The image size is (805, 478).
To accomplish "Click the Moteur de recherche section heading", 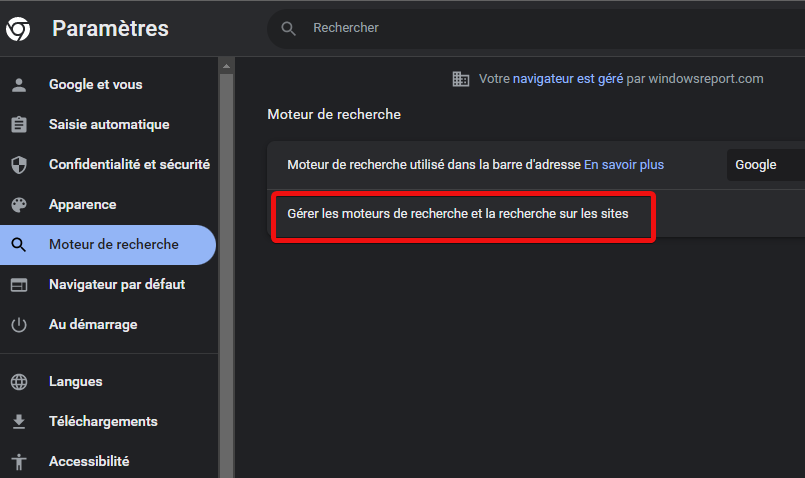I will (334, 114).
